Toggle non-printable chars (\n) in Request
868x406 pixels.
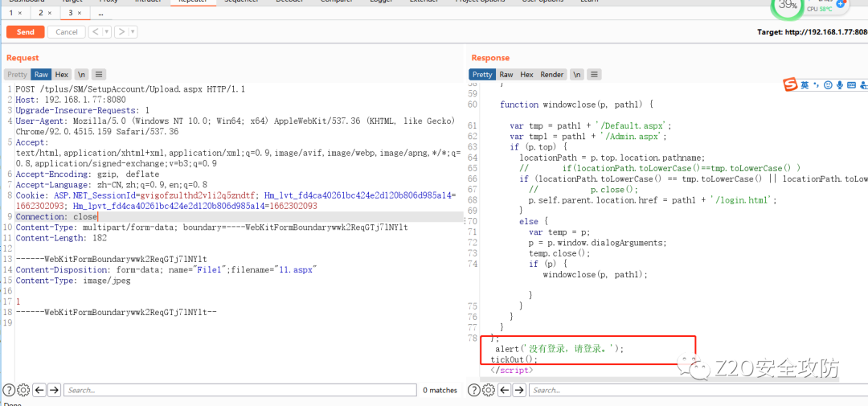coord(81,74)
